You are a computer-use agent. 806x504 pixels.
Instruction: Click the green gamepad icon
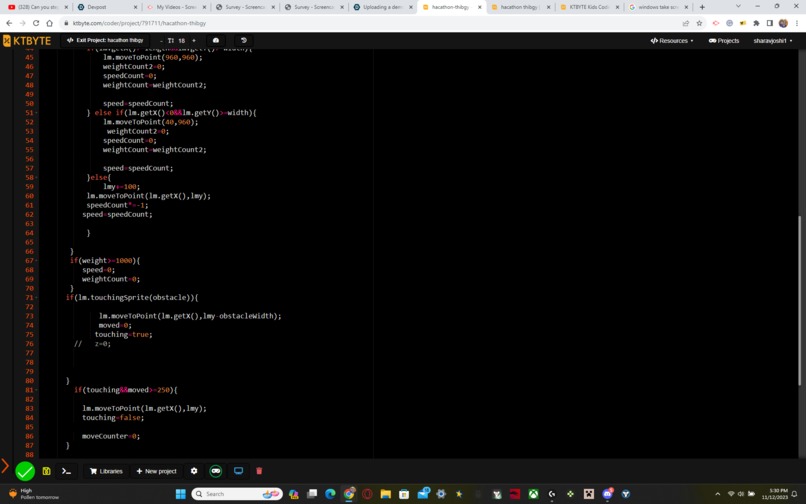216,471
